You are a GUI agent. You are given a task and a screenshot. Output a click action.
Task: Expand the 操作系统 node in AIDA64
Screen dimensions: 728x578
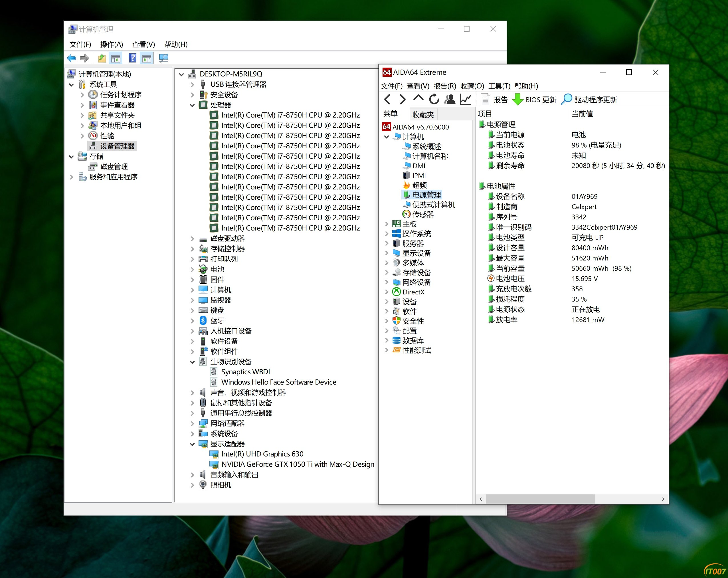(387, 234)
